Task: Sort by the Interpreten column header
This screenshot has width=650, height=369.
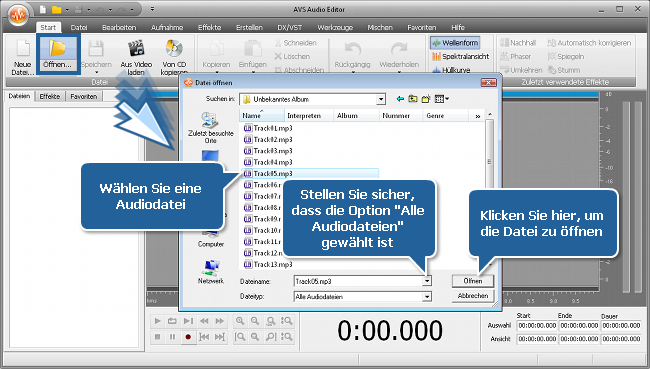Action: (x=309, y=116)
